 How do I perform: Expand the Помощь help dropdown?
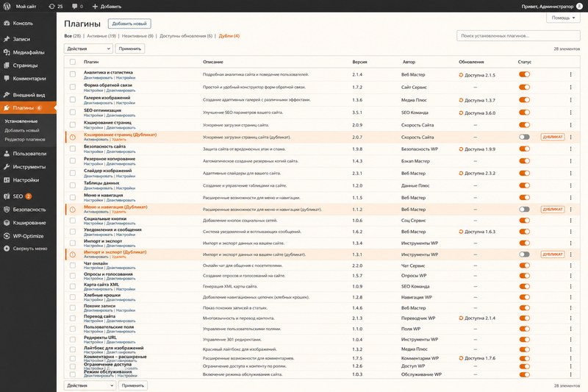point(563,18)
